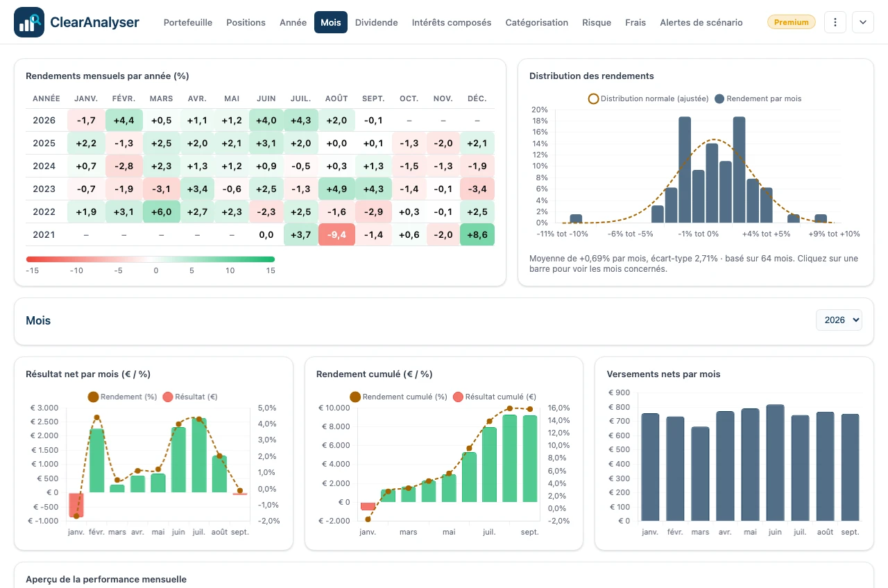The image size is (888, 588).
Task: Select the févr. bar in Résultat net chart
Action: 96,460
